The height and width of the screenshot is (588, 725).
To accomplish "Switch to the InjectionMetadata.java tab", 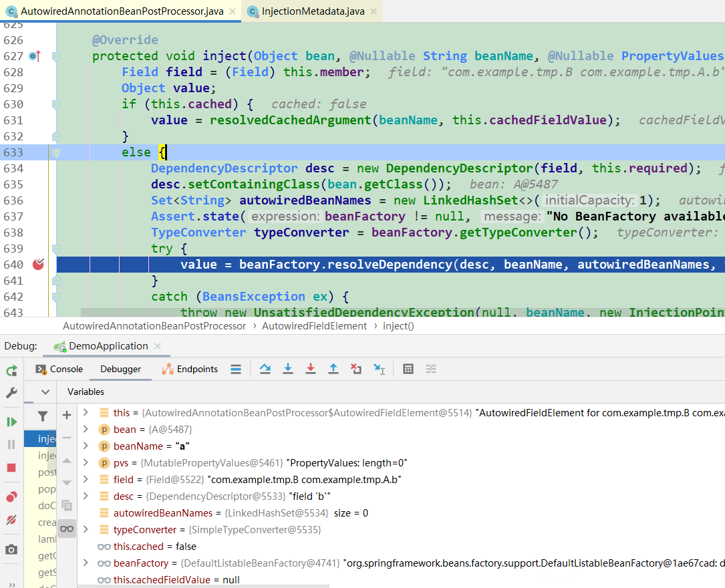I will pos(313,11).
